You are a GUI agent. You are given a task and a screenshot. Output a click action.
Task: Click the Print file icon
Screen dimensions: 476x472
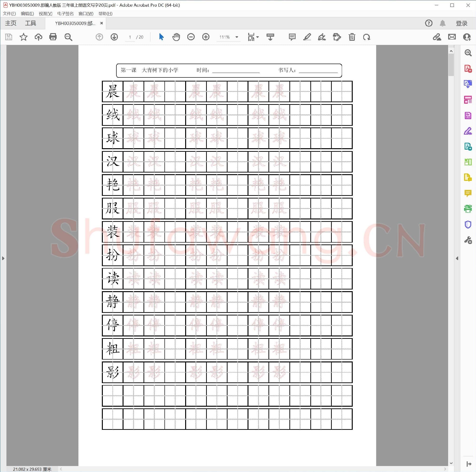point(53,37)
